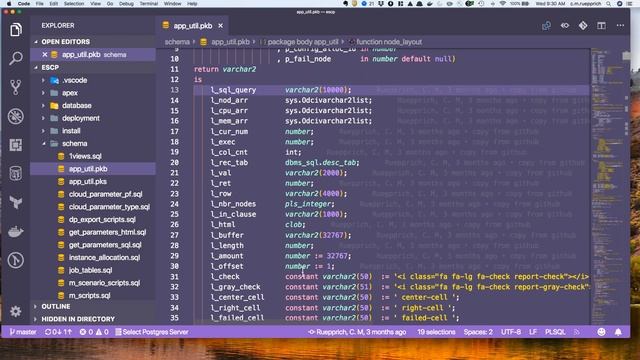This screenshot has width=640, height=360.
Task: Open the Extensions view in activity bar
Action: coord(16,145)
